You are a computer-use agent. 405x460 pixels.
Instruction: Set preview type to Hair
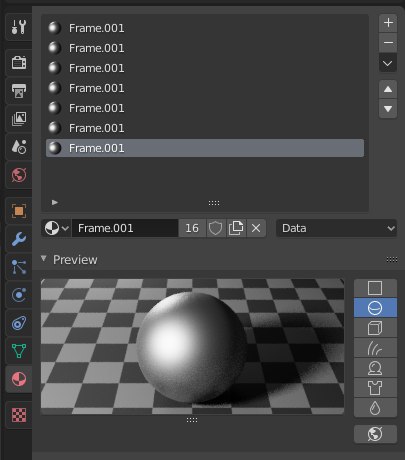point(375,348)
